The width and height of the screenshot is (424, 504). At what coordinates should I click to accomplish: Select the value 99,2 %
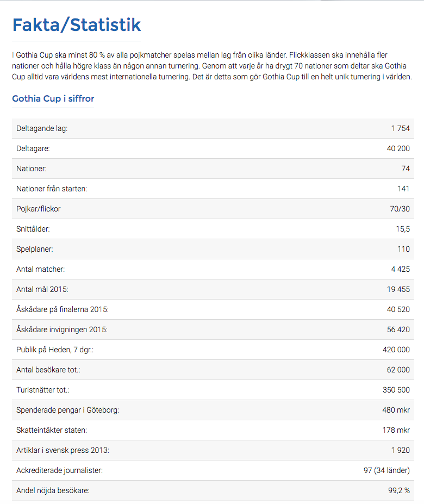(399, 490)
